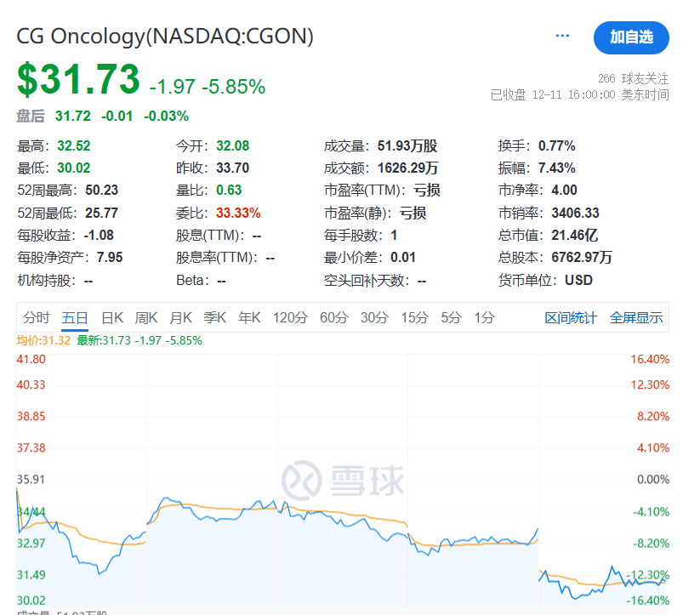This screenshot has width=700, height=615.
Task: Click the CG Oncology(NASDAQ:CGON) stock title
Action: (x=165, y=37)
